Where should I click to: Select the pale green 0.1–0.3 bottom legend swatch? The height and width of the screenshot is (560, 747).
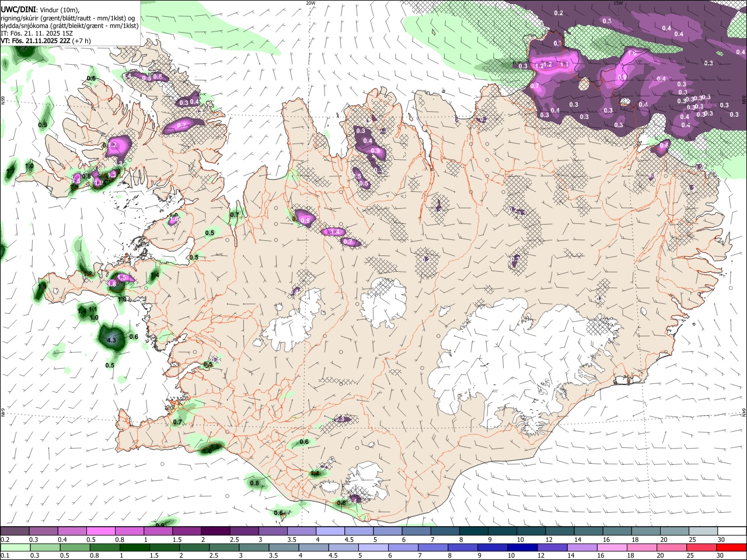click(x=16, y=548)
